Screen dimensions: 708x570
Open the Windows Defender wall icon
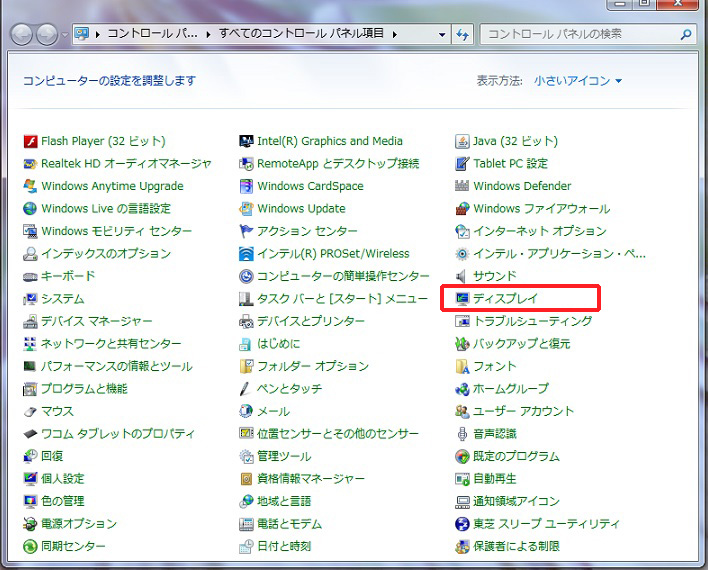[x=462, y=186]
